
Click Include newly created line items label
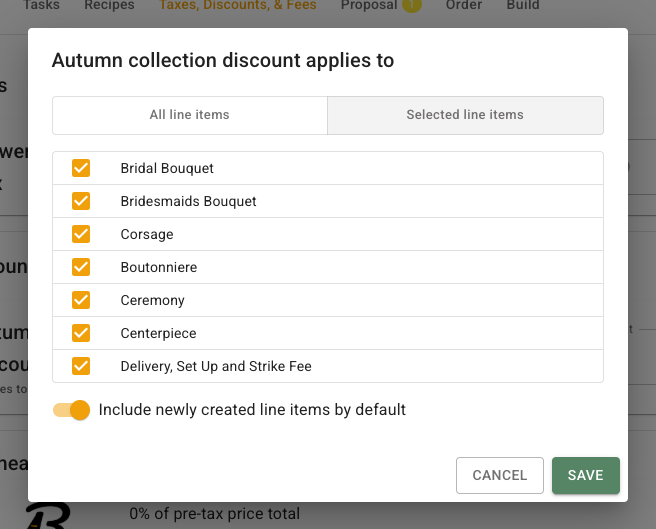252,410
